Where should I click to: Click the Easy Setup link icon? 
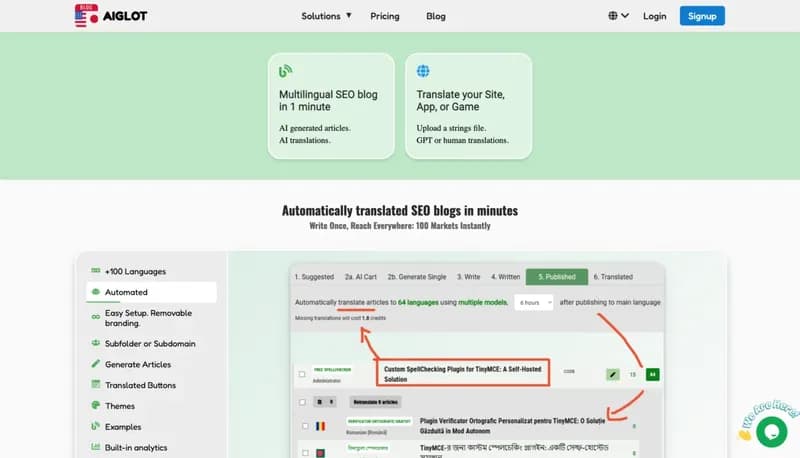click(x=95, y=317)
